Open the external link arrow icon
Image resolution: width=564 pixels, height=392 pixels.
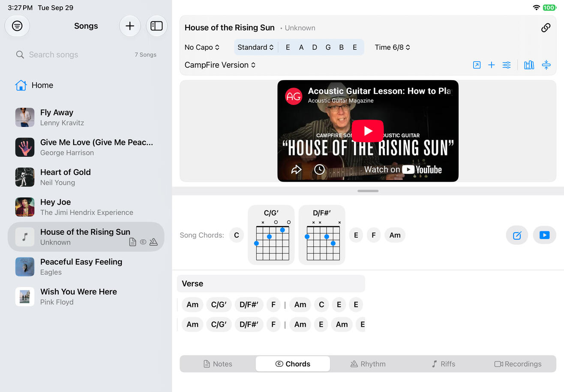(x=477, y=65)
